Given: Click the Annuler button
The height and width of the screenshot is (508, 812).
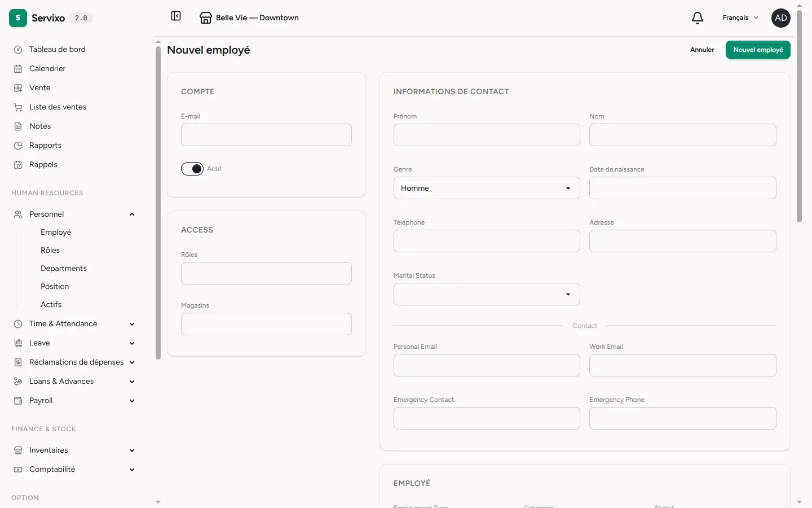Looking at the screenshot, I should point(702,50).
